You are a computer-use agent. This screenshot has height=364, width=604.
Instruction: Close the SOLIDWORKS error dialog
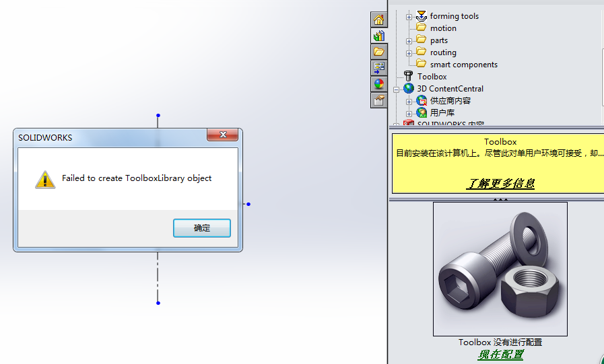[223, 135]
